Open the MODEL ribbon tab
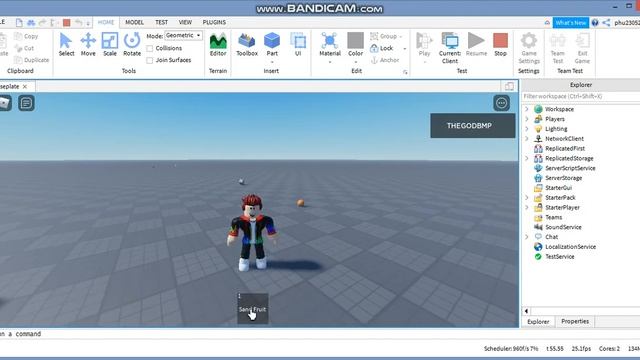This screenshot has height=360, width=640. (x=134, y=22)
